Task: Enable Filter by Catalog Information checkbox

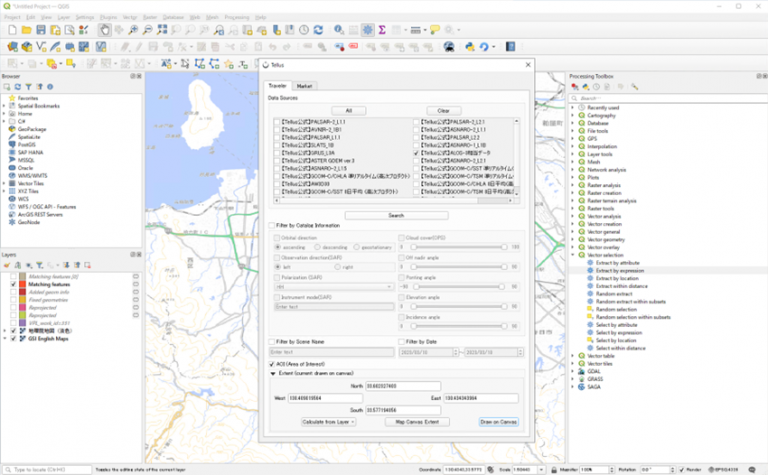Action: click(x=272, y=226)
